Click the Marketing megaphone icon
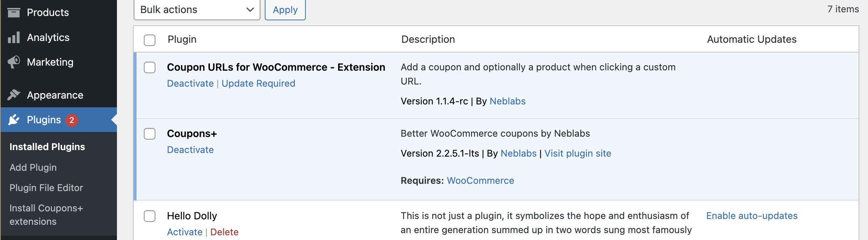Image resolution: width=868 pixels, height=240 pixels. [14, 62]
